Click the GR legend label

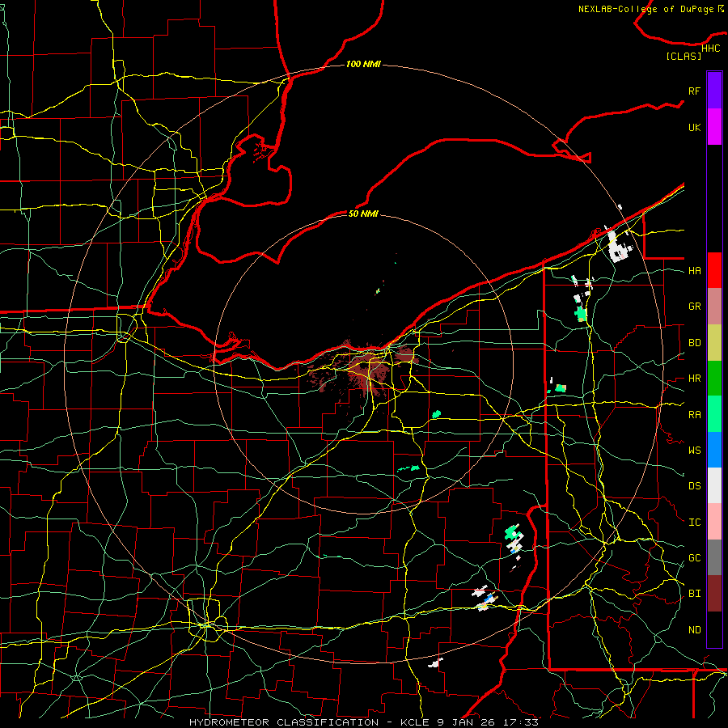tap(694, 306)
